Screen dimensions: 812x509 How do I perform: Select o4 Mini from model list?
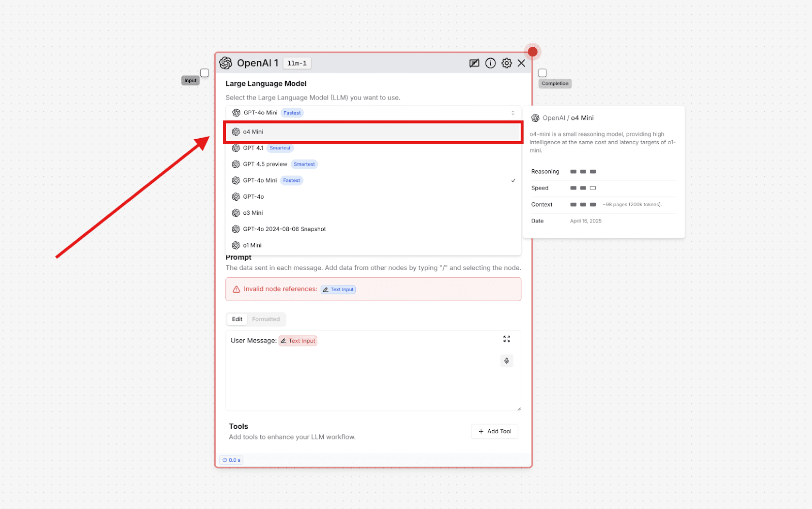[x=373, y=132]
